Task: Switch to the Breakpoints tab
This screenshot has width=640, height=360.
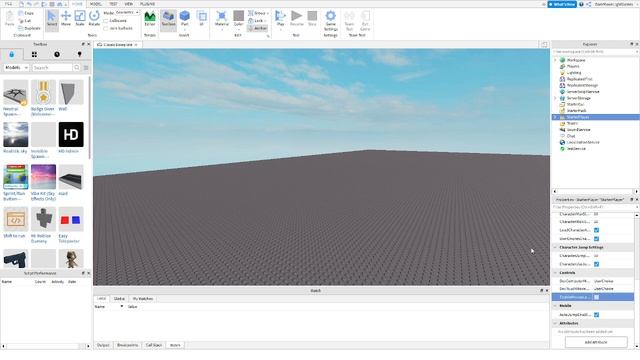Action: point(127,345)
